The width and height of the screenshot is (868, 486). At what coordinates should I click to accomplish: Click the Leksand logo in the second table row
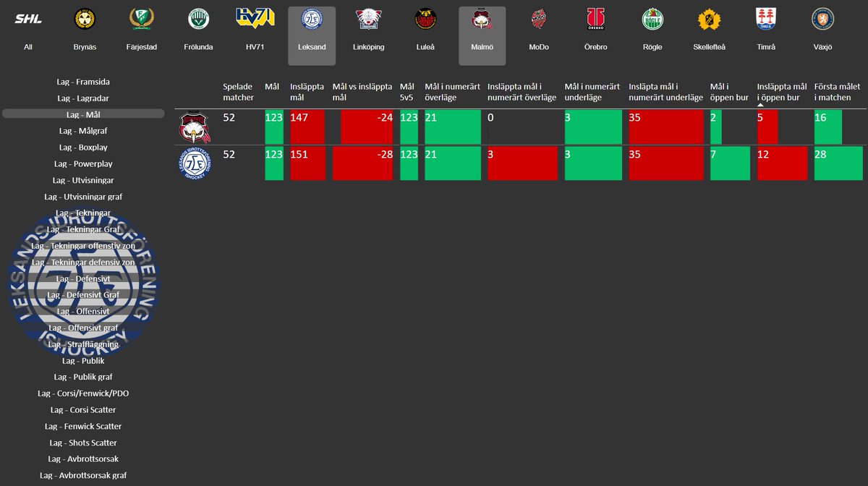(x=194, y=163)
